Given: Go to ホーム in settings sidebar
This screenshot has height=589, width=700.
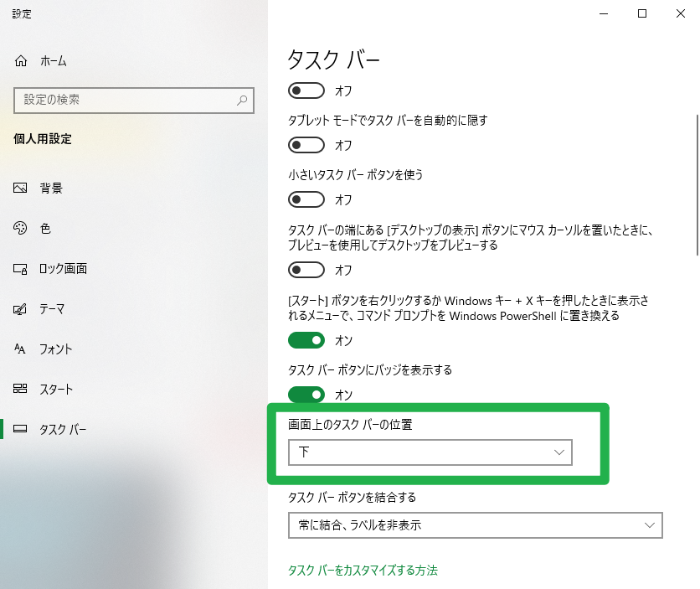Looking at the screenshot, I should pos(53,60).
